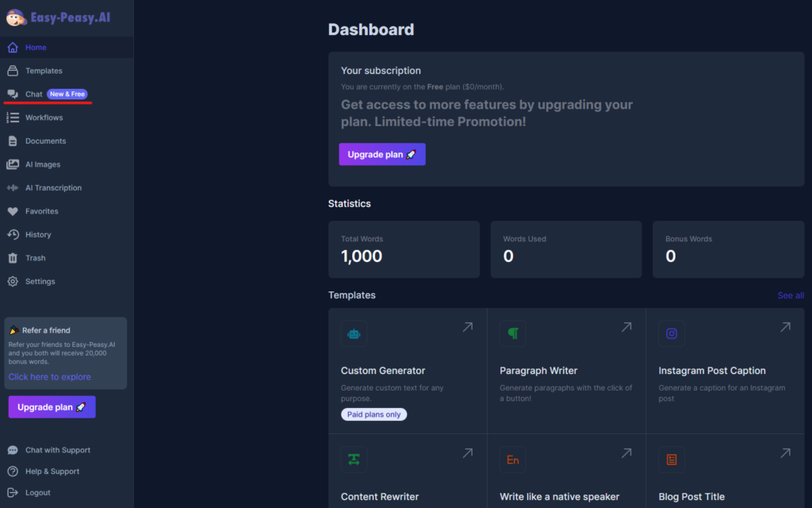Viewport: 812px width, 508px height.
Task: Click the sidebar Upgrade plan button
Action: pyautogui.click(x=52, y=407)
